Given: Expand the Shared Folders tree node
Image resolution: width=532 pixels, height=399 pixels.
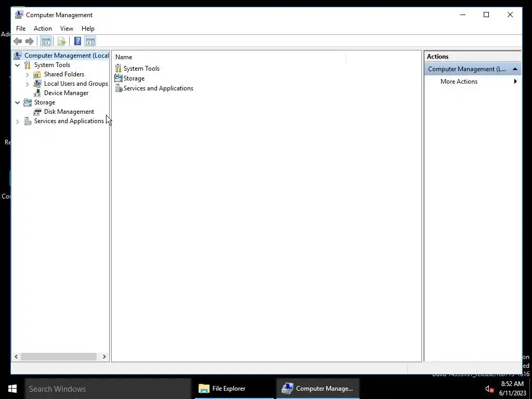Looking at the screenshot, I should (28, 74).
